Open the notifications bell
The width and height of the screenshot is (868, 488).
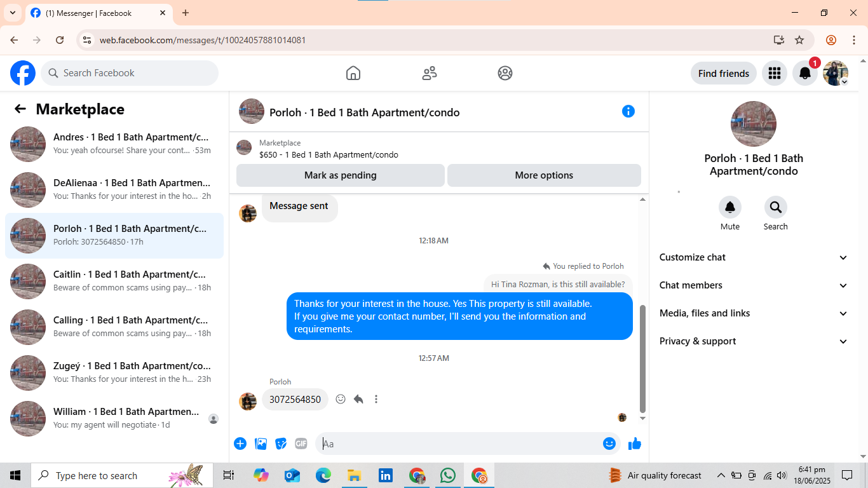point(805,73)
